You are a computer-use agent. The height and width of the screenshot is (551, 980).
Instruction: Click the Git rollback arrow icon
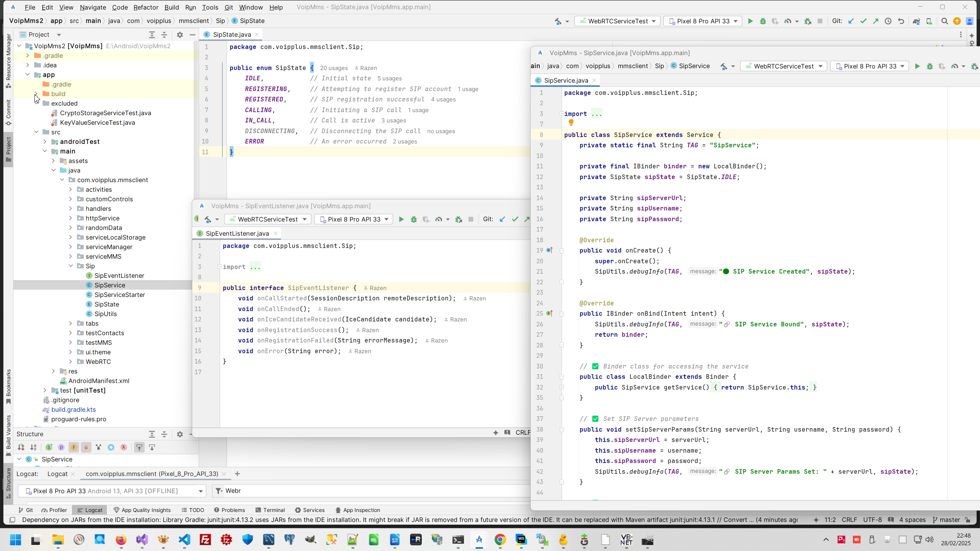click(901, 21)
